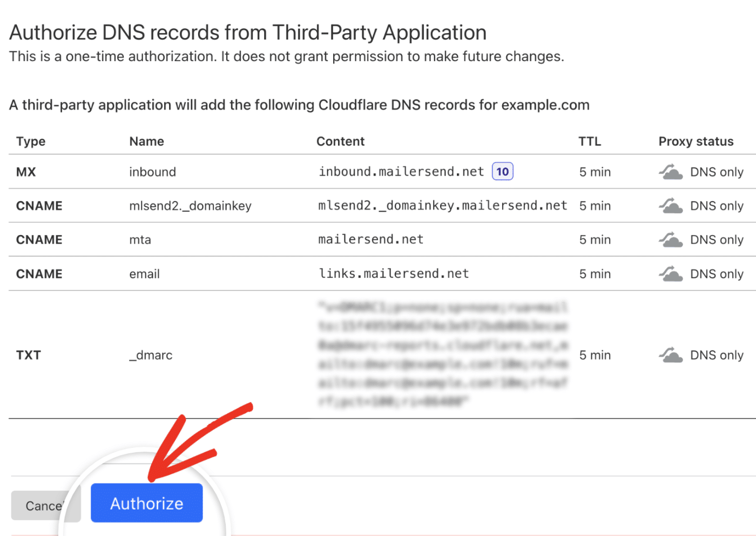The image size is (756, 536).
Task: Click the DNS only cloud icon for inbound row
Action: point(671,172)
